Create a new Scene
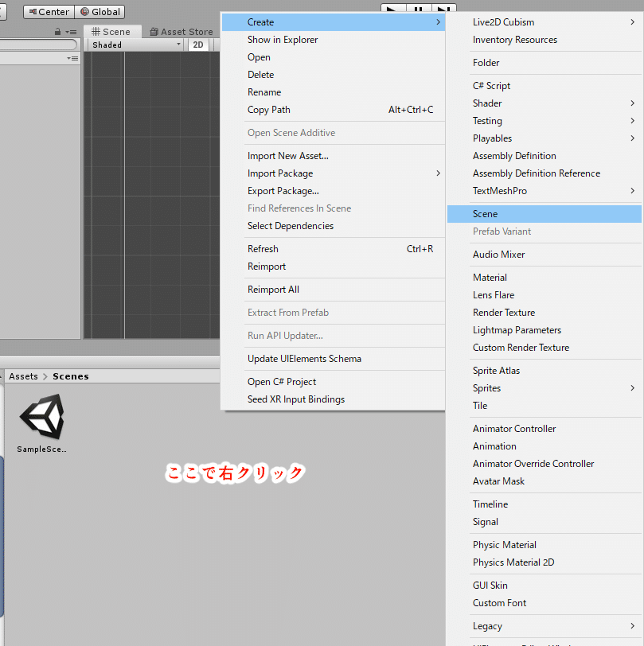The height and width of the screenshot is (646, 644). (x=544, y=214)
